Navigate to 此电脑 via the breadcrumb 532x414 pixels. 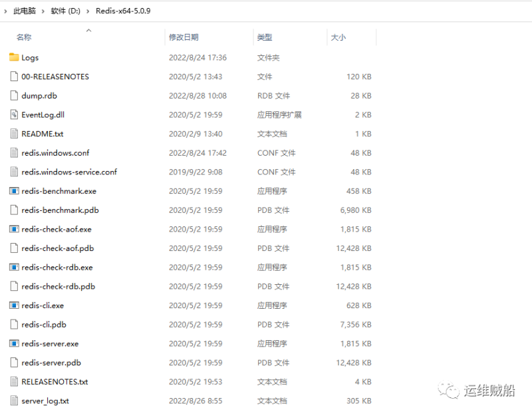coord(24,11)
